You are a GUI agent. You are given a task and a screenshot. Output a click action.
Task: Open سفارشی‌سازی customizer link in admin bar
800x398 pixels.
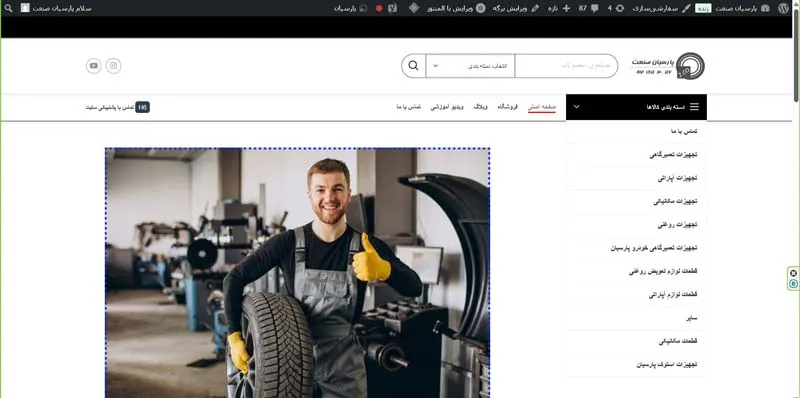pos(662,8)
